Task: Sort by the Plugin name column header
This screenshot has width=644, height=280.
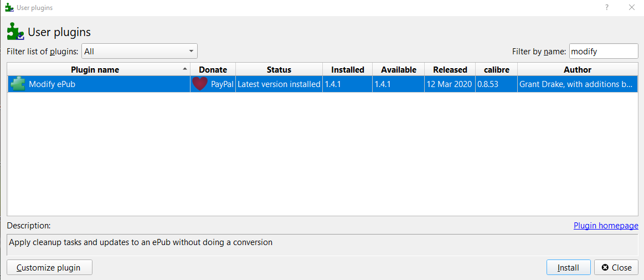Action: [x=95, y=69]
